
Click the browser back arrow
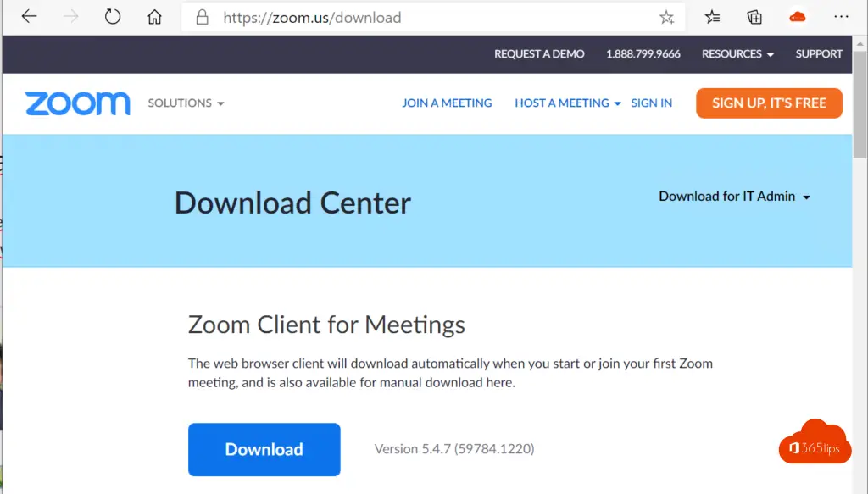pyautogui.click(x=30, y=17)
